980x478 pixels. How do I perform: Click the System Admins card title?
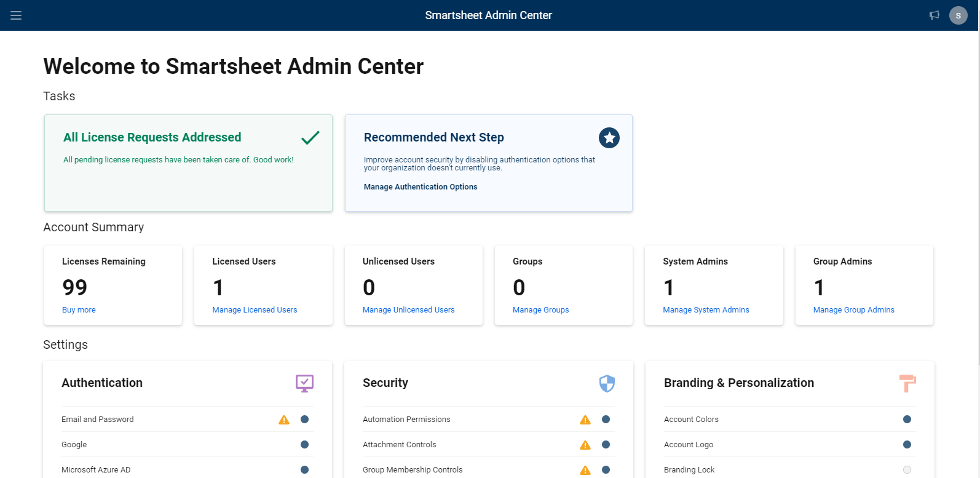coord(695,261)
